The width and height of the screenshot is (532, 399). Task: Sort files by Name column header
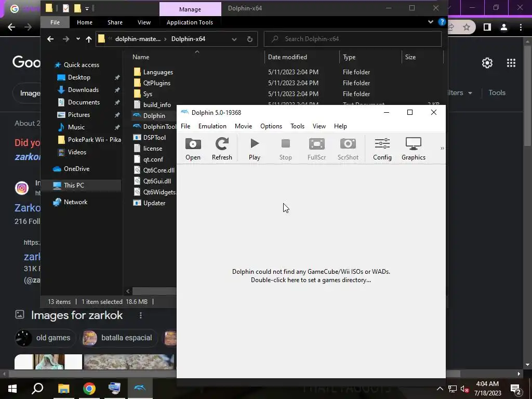(141, 57)
